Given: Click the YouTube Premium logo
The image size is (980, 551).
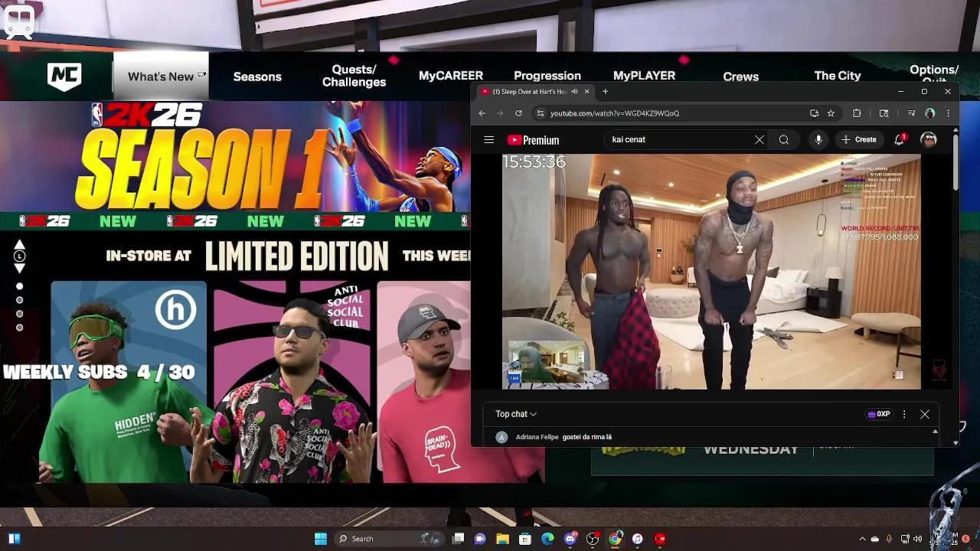Looking at the screenshot, I should coord(533,140).
